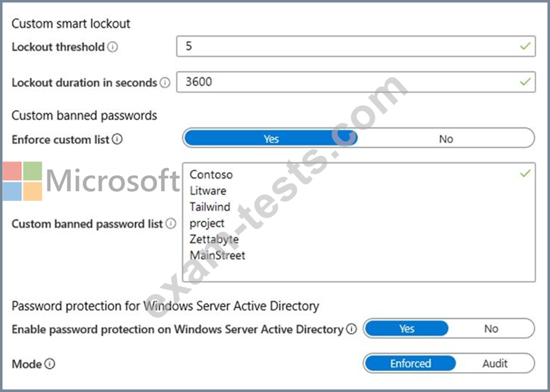Image resolution: width=550 pixels, height=392 pixels.
Task: Click the Lockout threshold input field
Action: click(x=346, y=46)
